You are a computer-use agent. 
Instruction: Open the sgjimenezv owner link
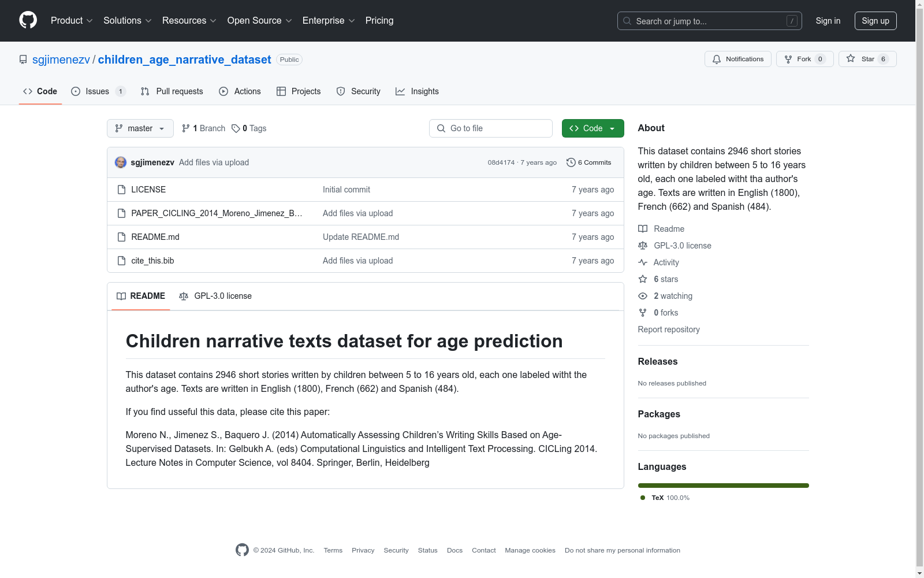click(x=61, y=60)
